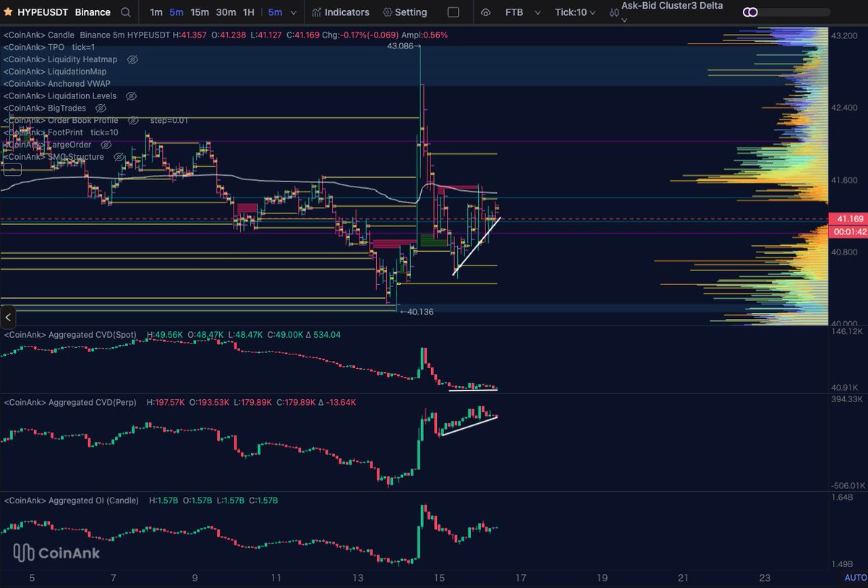Show the BigTrades indicator
868x588 pixels.
(101, 108)
